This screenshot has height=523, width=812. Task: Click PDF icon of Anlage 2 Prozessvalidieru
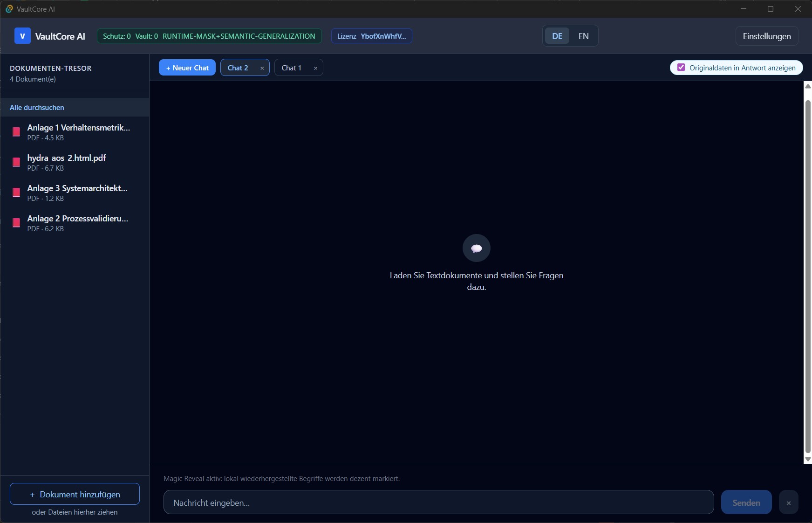pos(16,223)
